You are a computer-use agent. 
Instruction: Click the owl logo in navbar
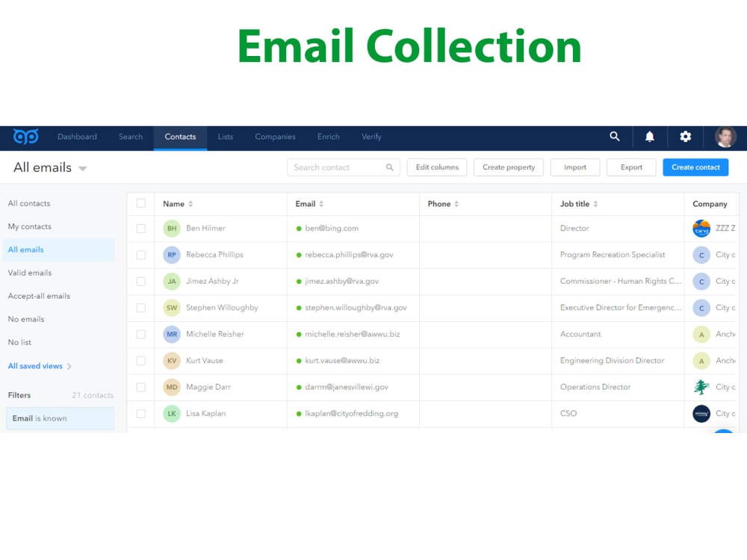(25, 137)
